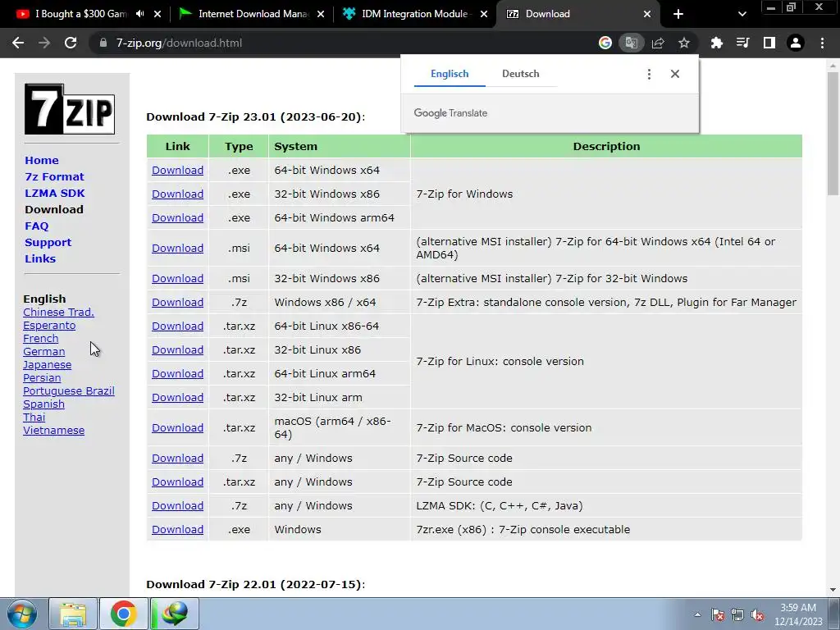Toggle the browser side panel icon
This screenshot has height=630, width=840.
(x=769, y=43)
